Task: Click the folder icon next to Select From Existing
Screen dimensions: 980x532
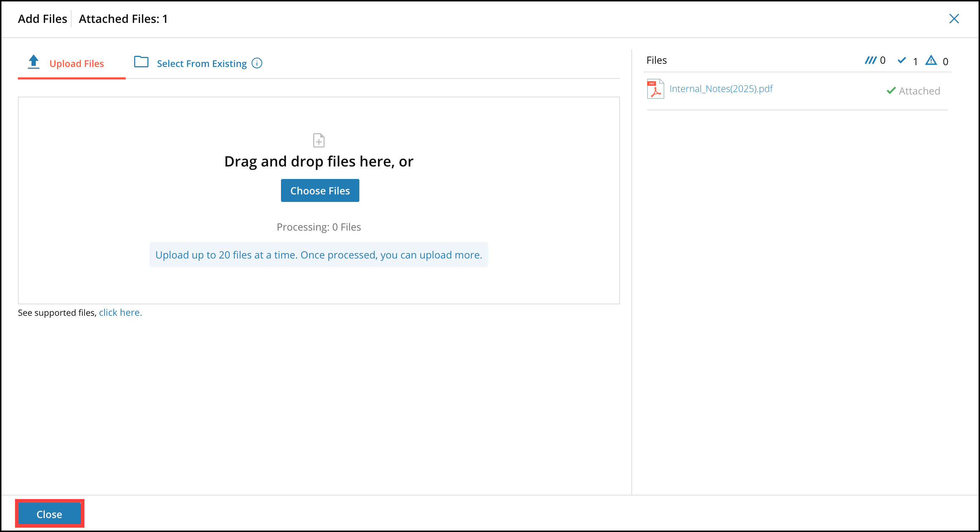Action: click(x=141, y=62)
